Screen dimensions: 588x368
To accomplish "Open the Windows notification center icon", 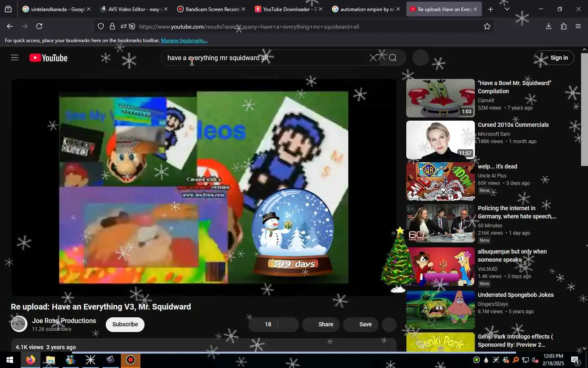I will coord(575,360).
